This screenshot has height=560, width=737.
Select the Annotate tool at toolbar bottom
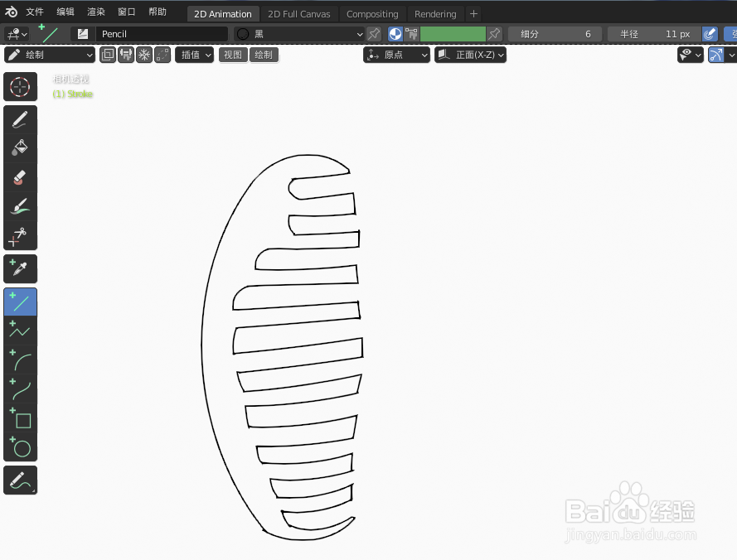click(x=20, y=480)
